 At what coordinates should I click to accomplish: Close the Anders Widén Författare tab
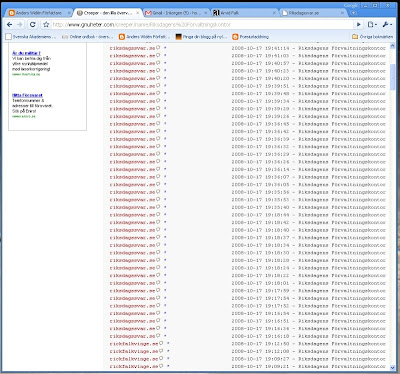point(69,13)
